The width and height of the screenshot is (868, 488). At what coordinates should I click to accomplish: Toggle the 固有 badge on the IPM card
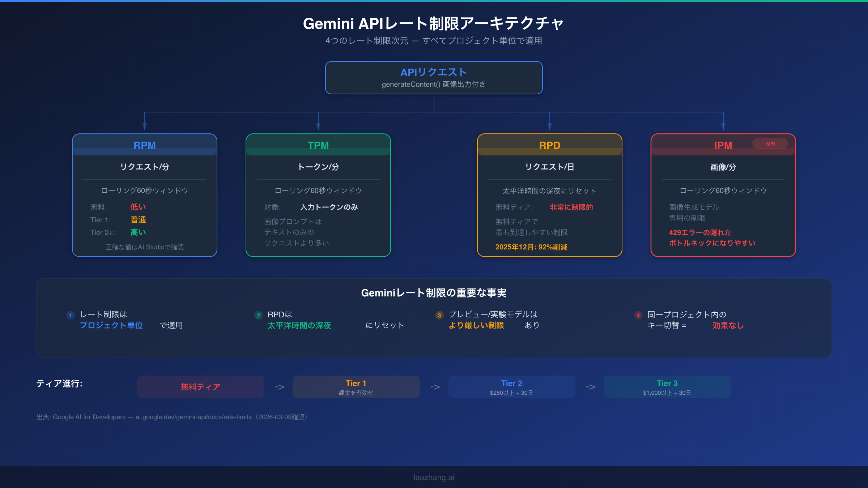771,144
